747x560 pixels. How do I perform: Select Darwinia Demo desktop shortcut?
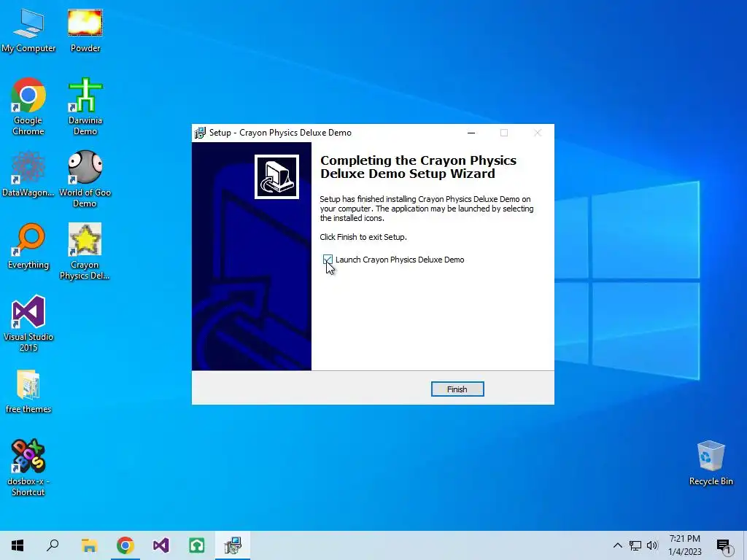85,106
